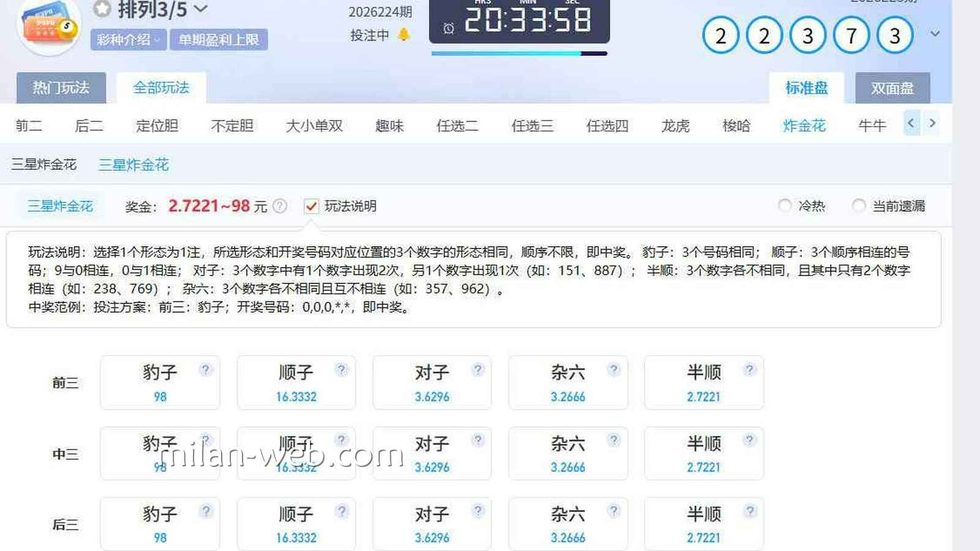Image resolution: width=980 pixels, height=551 pixels.
Task: Click the help icon on 后三 半顺
Action: point(750,511)
